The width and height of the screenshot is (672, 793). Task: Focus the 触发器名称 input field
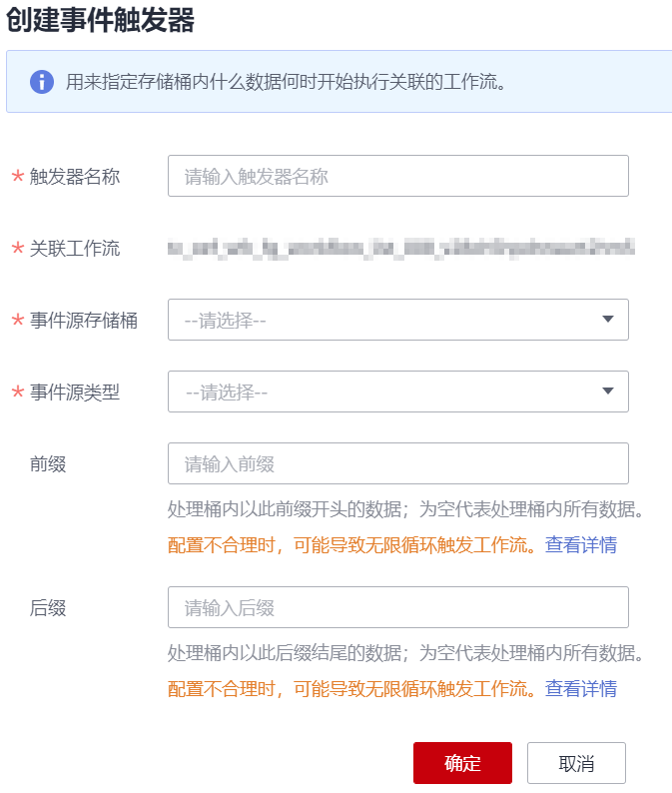click(x=398, y=176)
